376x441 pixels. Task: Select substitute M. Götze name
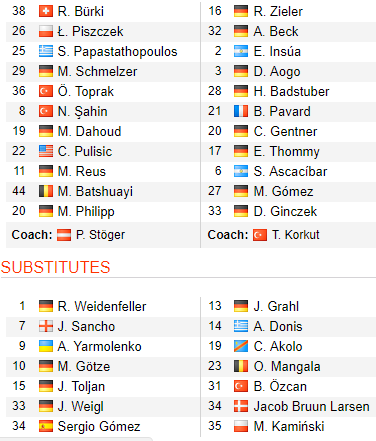point(84,366)
